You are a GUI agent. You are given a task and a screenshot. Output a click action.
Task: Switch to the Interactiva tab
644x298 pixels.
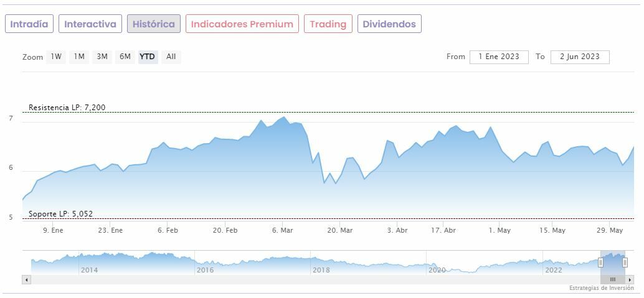(x=90, y=24)
